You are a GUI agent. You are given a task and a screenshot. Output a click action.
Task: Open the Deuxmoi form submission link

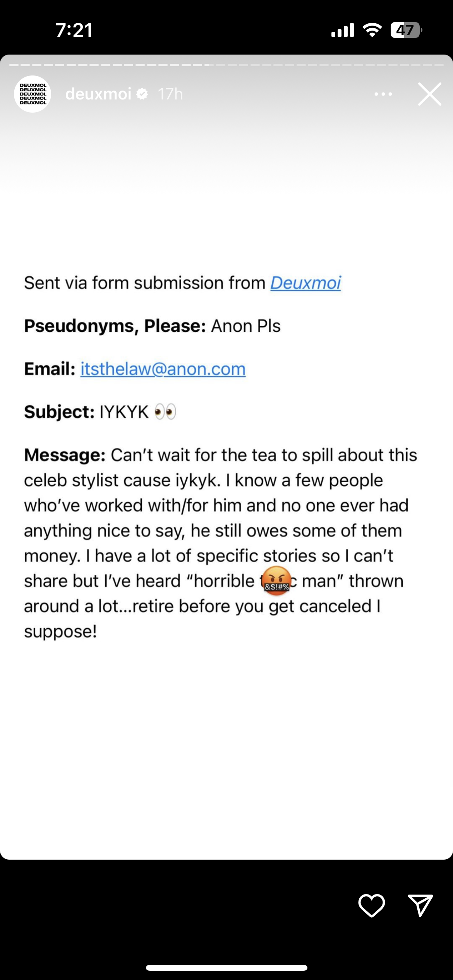pos(305,283)
